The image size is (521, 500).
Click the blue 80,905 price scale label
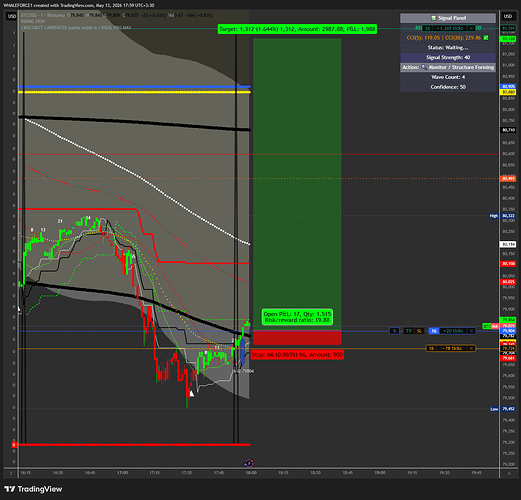[x=508, y=86]
